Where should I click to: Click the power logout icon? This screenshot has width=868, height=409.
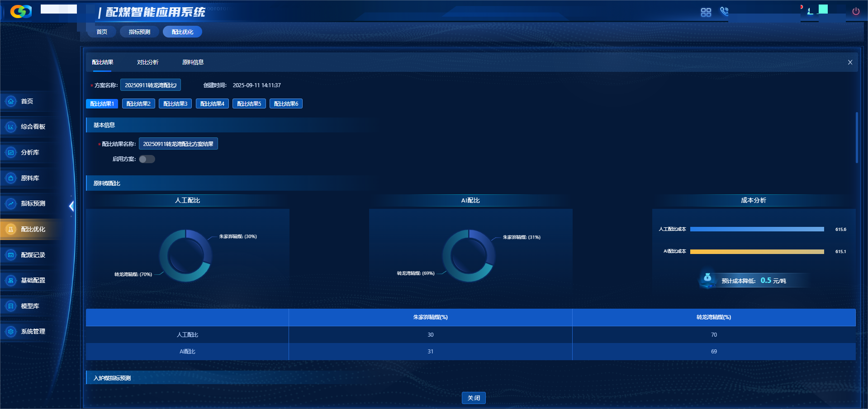tap(856, 11)
